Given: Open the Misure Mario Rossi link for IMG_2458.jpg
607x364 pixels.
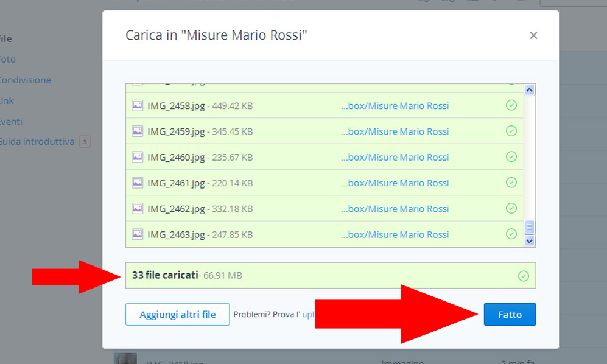Looking at the screenshot, I should [x=395, y=106].
